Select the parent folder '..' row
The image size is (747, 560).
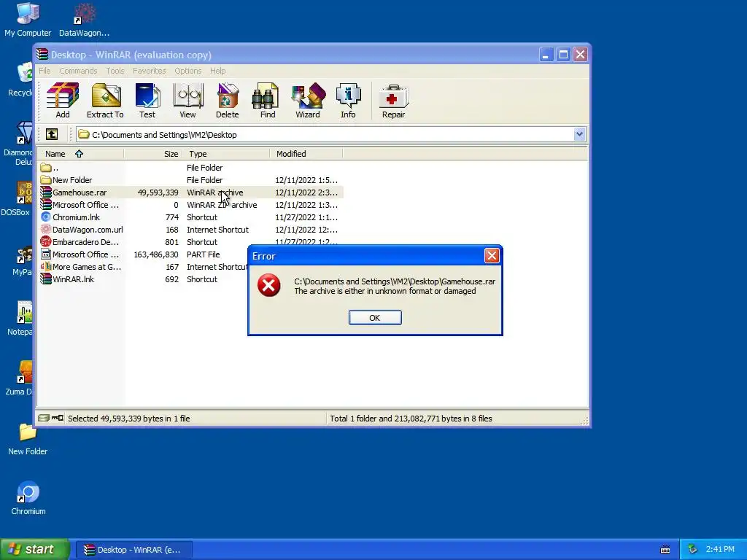(x=190, y=168)
